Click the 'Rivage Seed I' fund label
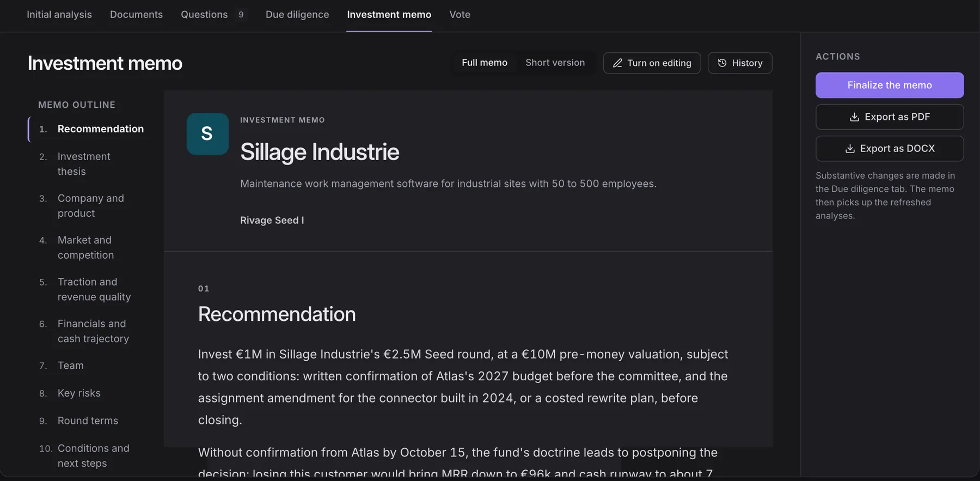980x481 pixels. (x=272, y=220)
